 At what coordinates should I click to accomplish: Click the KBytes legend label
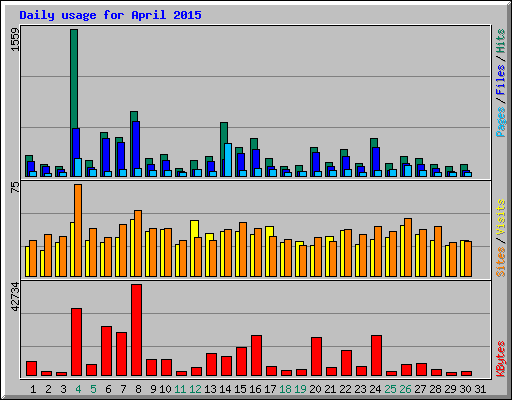501,359
